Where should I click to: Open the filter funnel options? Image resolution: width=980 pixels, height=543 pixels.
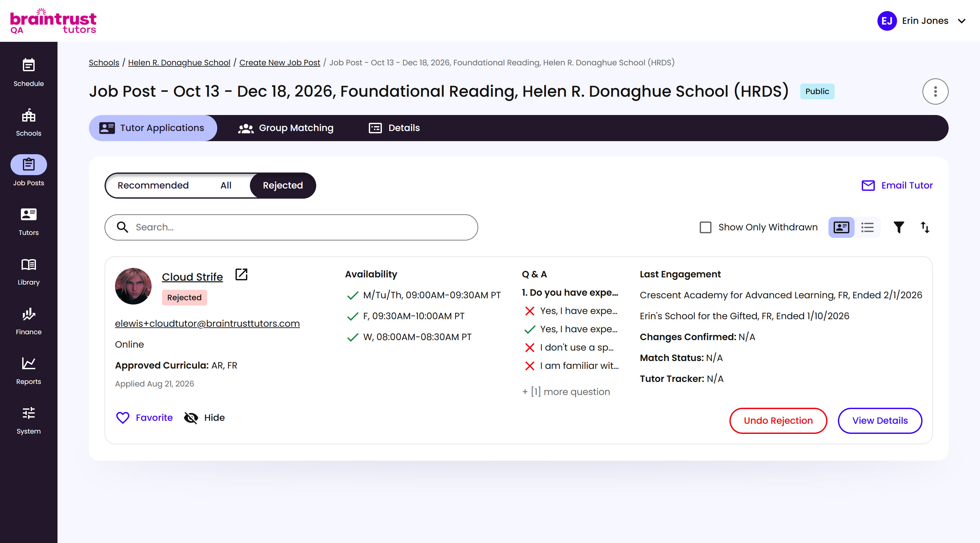click(x=899, y=227)
